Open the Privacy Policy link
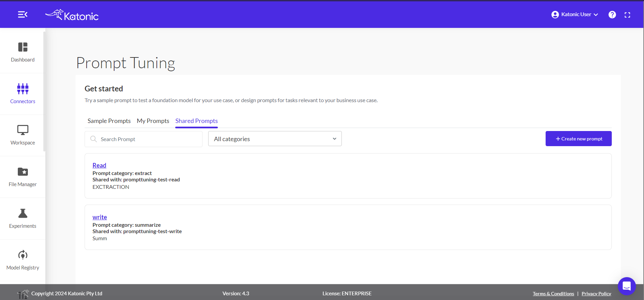 coord(596,294)
